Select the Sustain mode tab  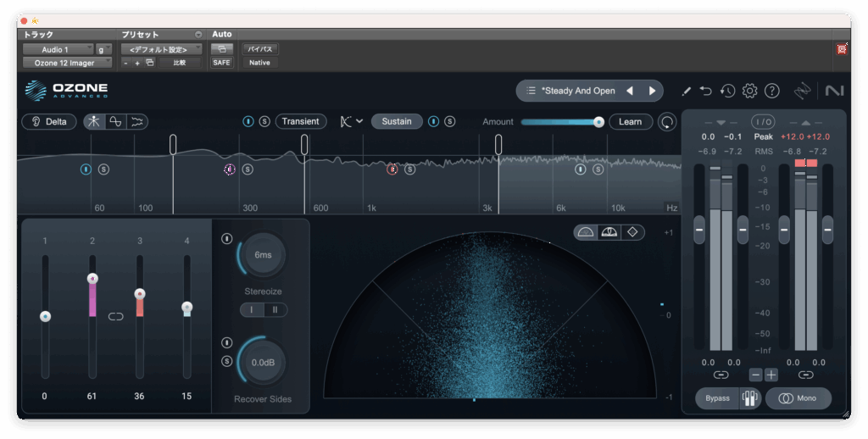(x=397, y=121)
